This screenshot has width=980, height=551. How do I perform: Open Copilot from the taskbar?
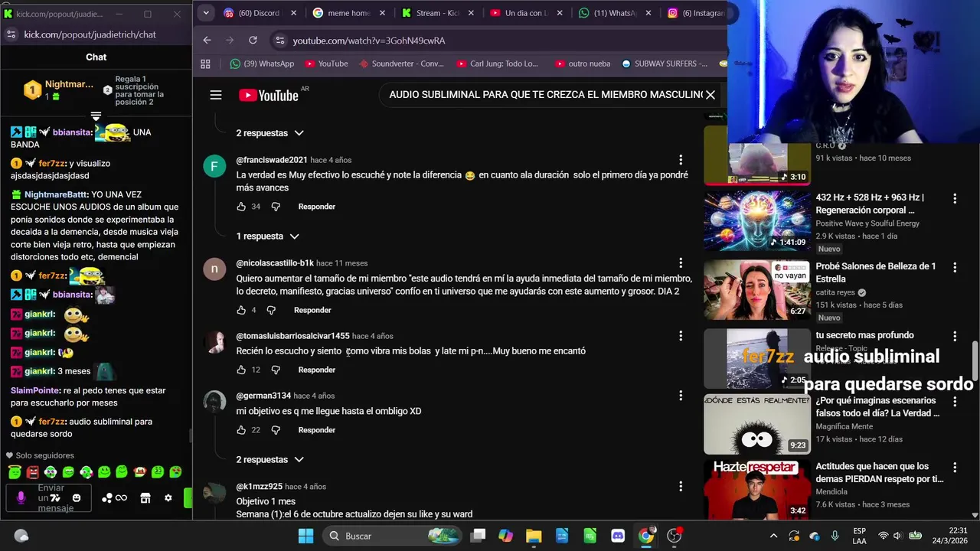[x=506, y=536]
